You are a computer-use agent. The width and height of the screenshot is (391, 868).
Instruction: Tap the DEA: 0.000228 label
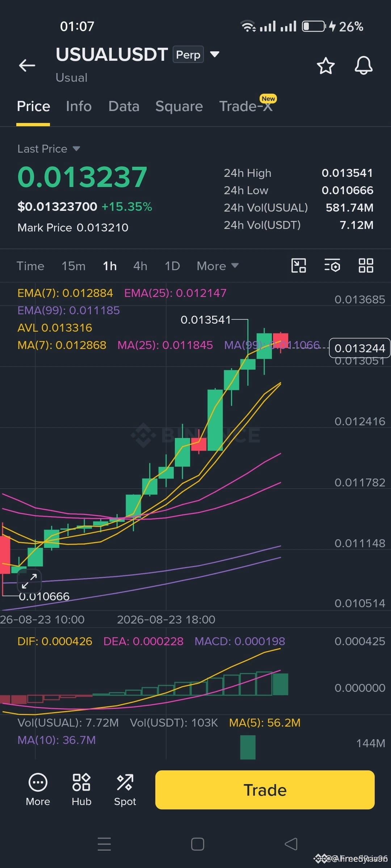143,641
